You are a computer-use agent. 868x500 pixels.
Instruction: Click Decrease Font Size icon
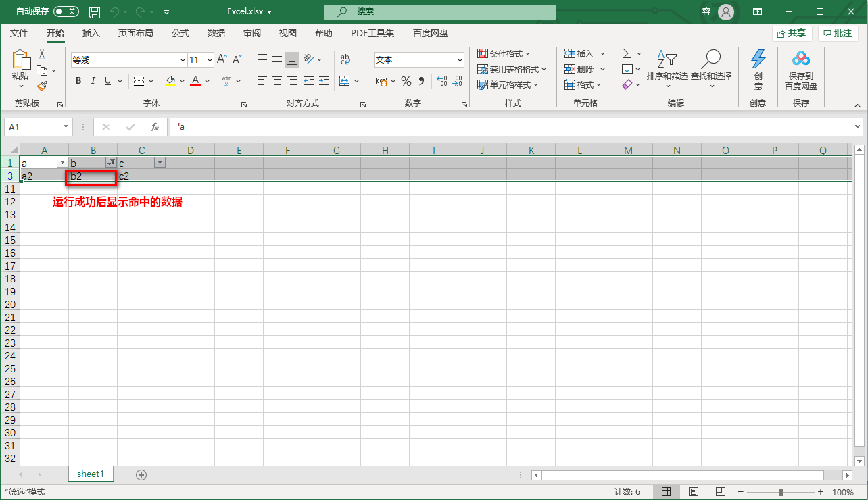(237, 59)
